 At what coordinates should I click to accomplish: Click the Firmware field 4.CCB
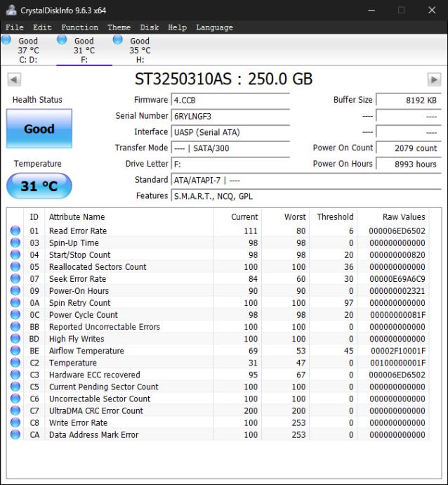point(230,101)
